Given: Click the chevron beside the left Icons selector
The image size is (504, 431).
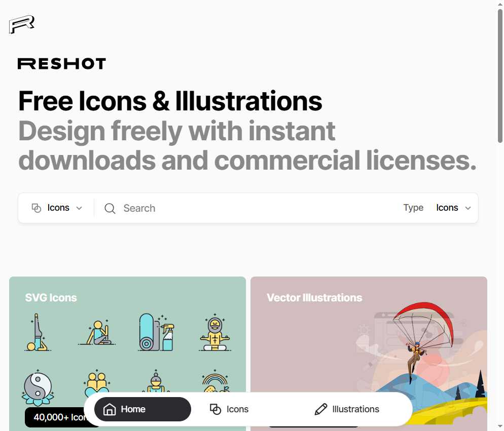Looking at the screenshot, I should 79,208.
